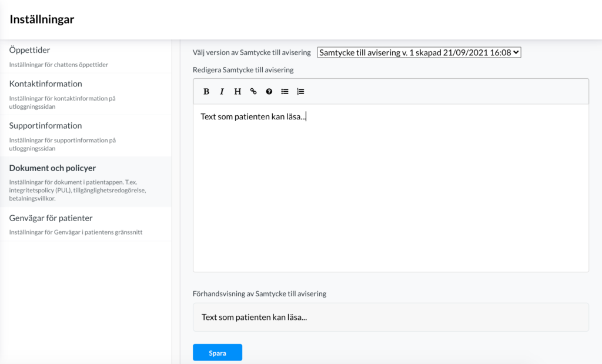Insert a heading with the H icon
602x364 pixels.
(238, 91)
